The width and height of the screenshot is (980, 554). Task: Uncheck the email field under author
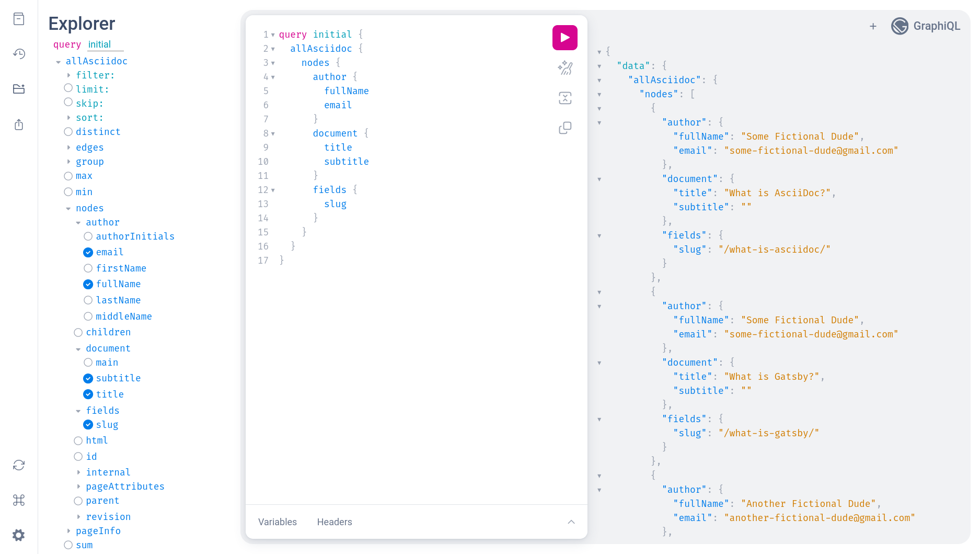click(88, 252)
